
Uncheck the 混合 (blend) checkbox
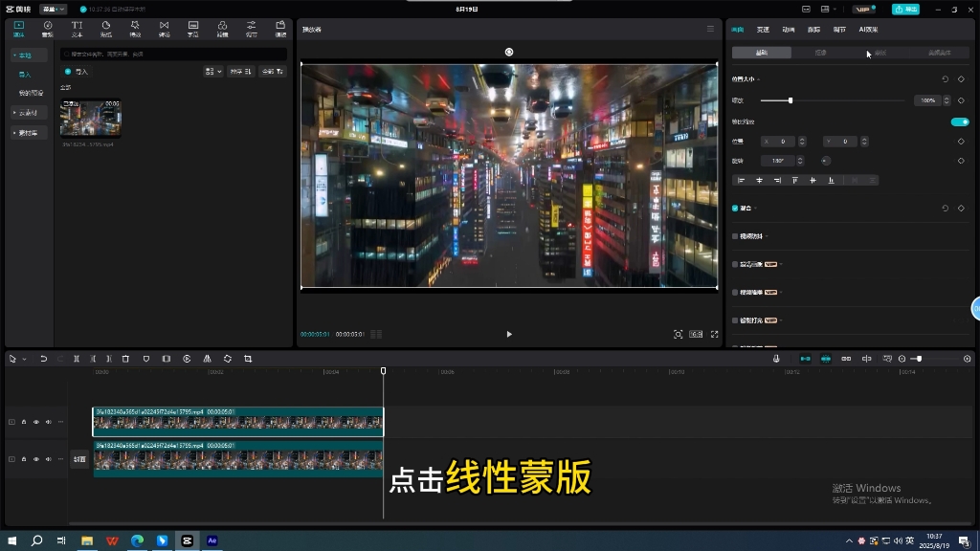pyautogui.click(x=735, y=208)
